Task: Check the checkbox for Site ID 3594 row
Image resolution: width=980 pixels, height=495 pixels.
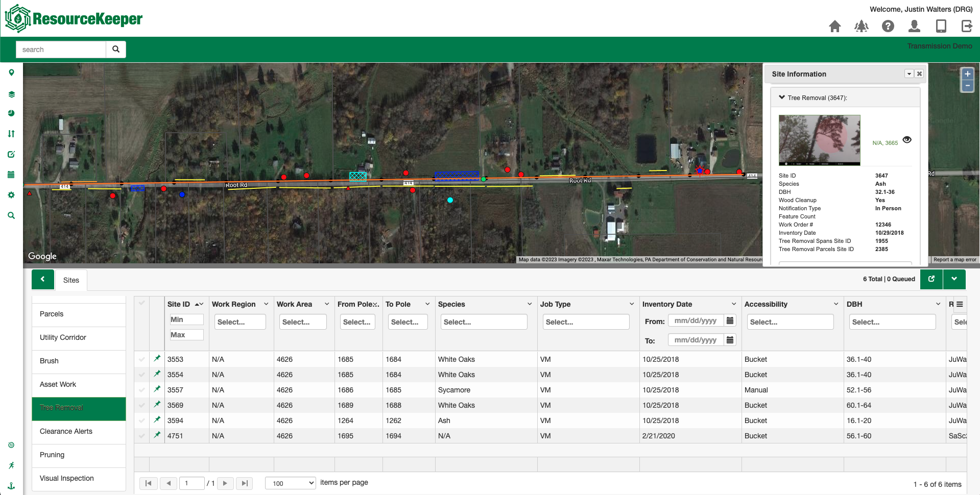Action: click(x=141, y=420)
